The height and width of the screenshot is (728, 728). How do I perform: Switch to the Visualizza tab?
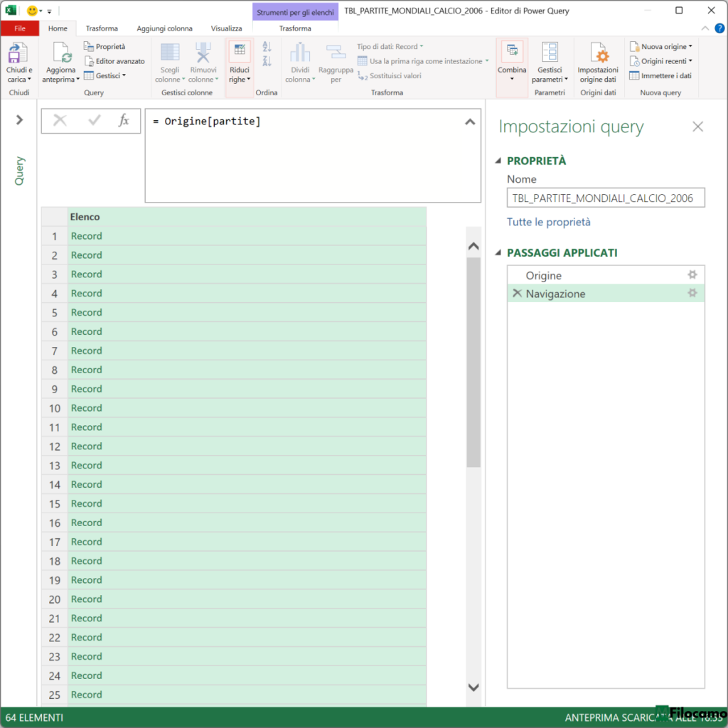[227, 28]
